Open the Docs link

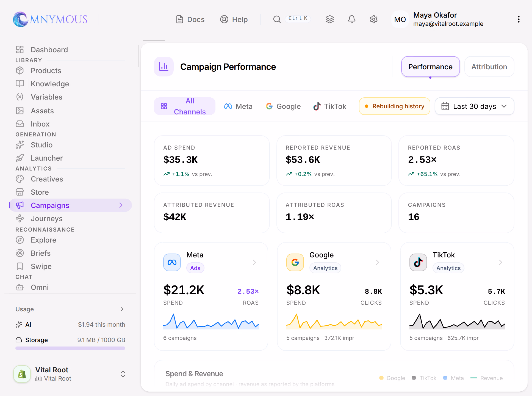tap(190, 19)
